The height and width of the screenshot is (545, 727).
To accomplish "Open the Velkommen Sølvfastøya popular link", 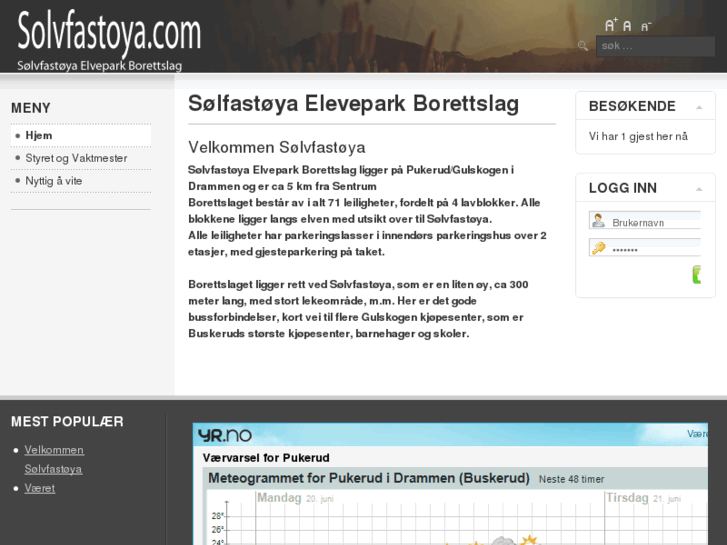I will 54,460.
